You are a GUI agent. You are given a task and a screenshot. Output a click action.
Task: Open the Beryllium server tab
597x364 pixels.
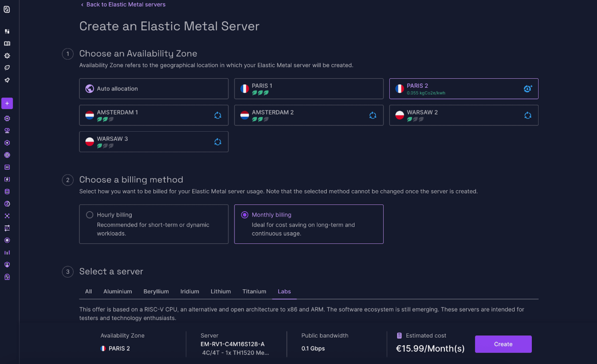[156, 291]
